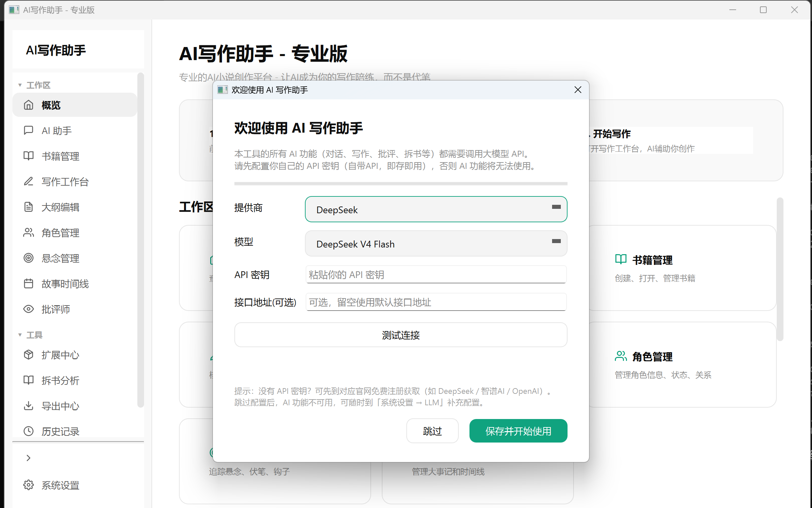Viewport: 812px width, 508px height.
Task: Click the gear icon for 系统设置
Action: 29,485
